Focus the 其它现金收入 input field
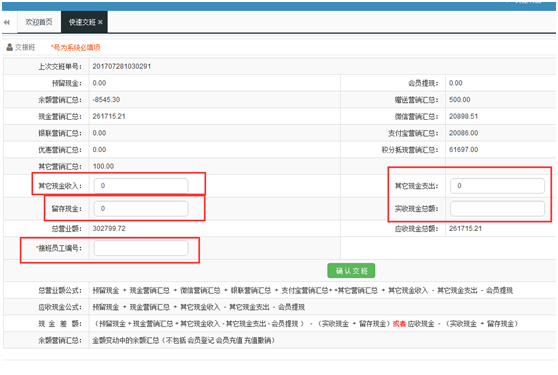558x375 pixels. click(141, 186)
